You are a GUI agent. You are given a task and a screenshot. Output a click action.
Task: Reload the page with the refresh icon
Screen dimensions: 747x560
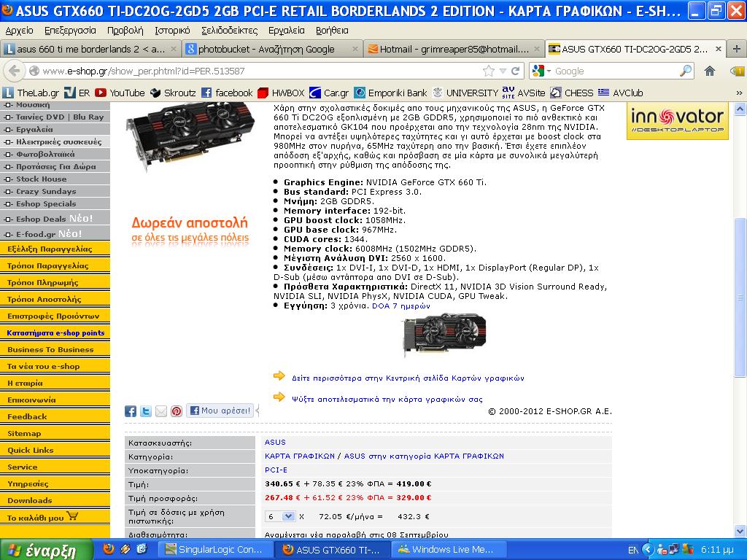(515, 71)
